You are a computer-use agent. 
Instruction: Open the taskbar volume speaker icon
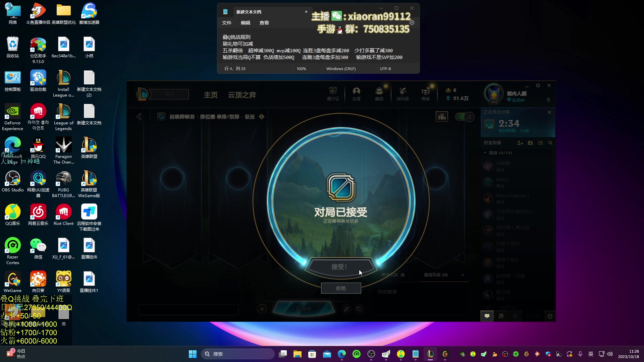pyautogui.click(x=610, y=354)
